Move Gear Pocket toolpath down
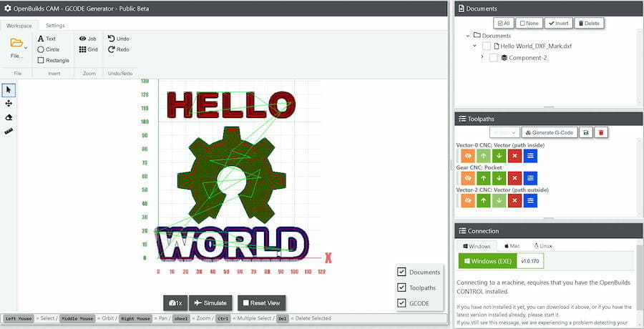 [499, 178]
